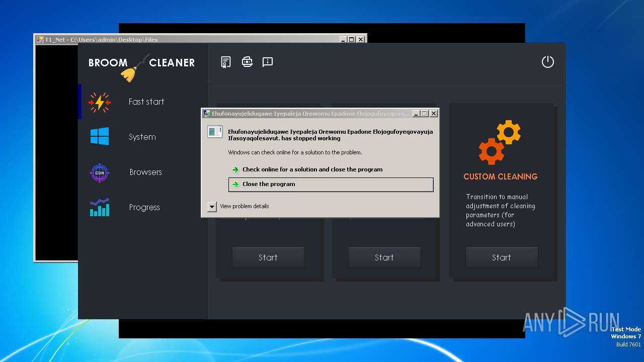Click the Progress chart icon
This screenshot has height=362, width=644.
click(100, 207)
